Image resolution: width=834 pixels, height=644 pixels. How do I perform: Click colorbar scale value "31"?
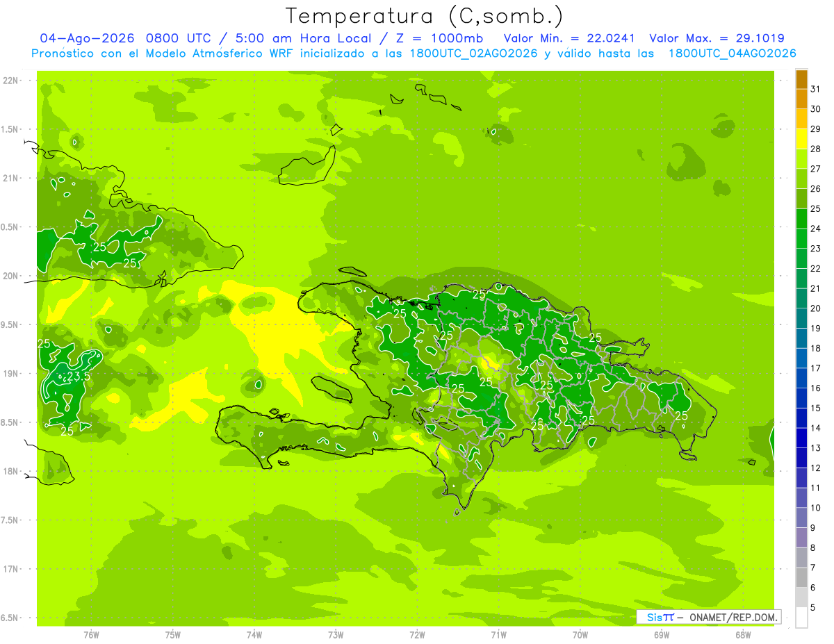tap(816, 89)
